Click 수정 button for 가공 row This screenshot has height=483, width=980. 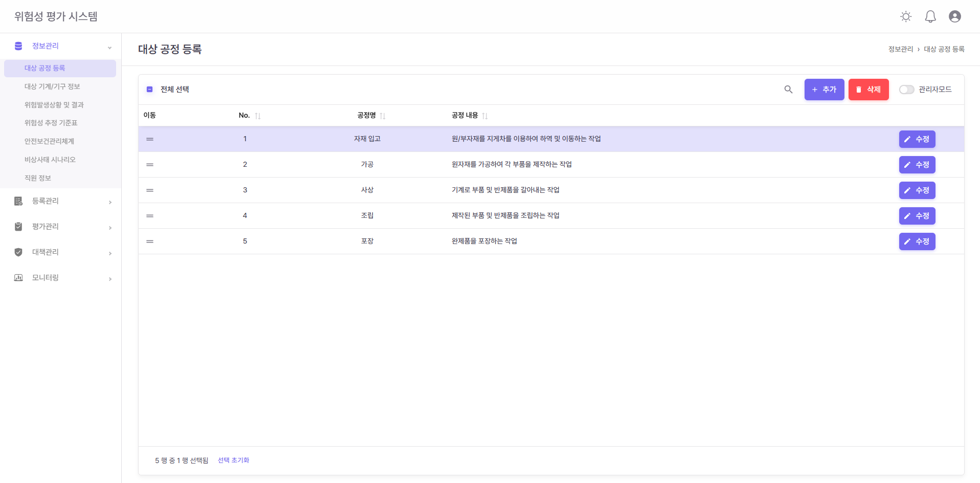[917, 165]
